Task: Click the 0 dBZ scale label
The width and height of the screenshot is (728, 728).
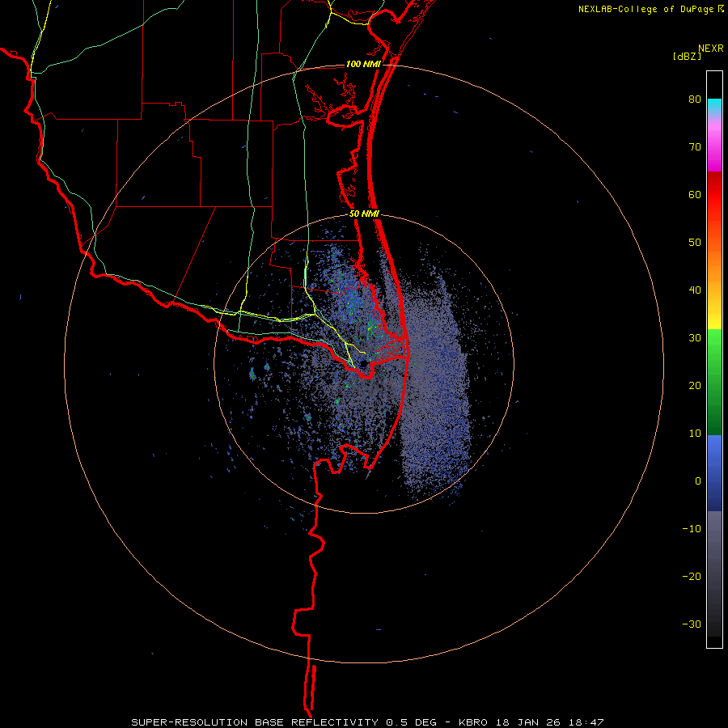Action: coord(698,481)
